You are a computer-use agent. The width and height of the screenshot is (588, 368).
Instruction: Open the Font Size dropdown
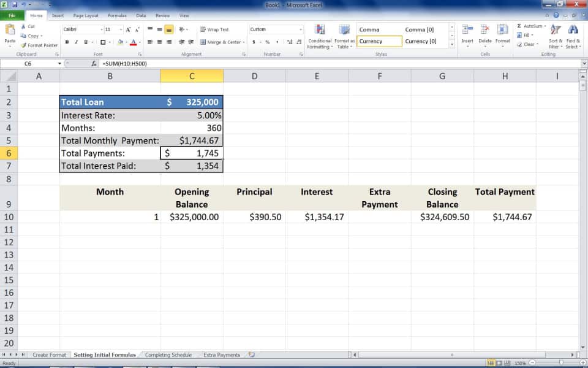[119, 29]
